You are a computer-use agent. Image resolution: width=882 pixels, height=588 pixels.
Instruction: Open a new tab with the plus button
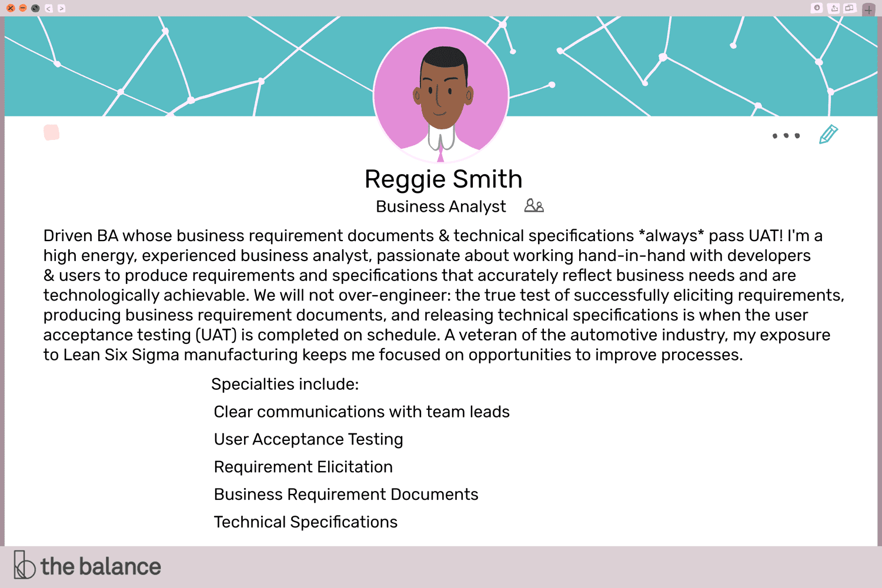(868, 10)
